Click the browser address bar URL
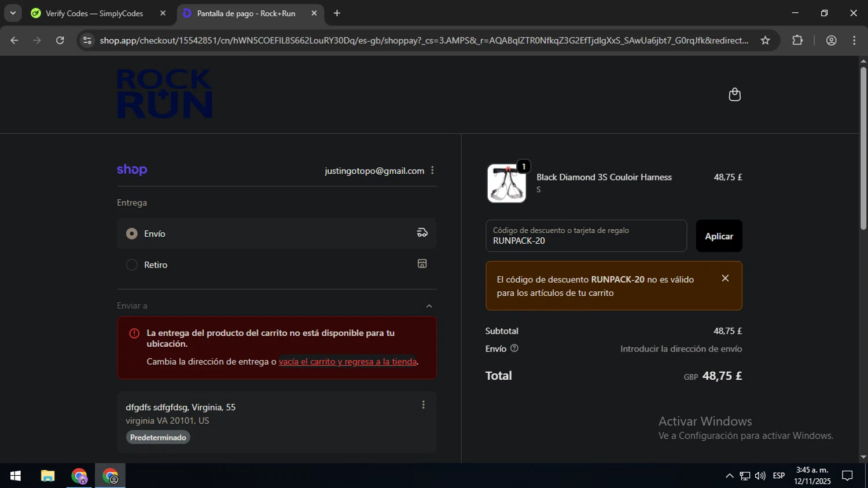868x488 pixels. (x=424, y=41)
